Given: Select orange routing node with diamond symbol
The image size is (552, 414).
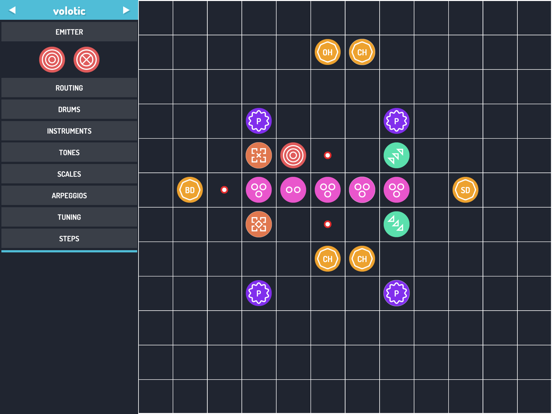Looking at the screenshot, I should pos(259,224).
